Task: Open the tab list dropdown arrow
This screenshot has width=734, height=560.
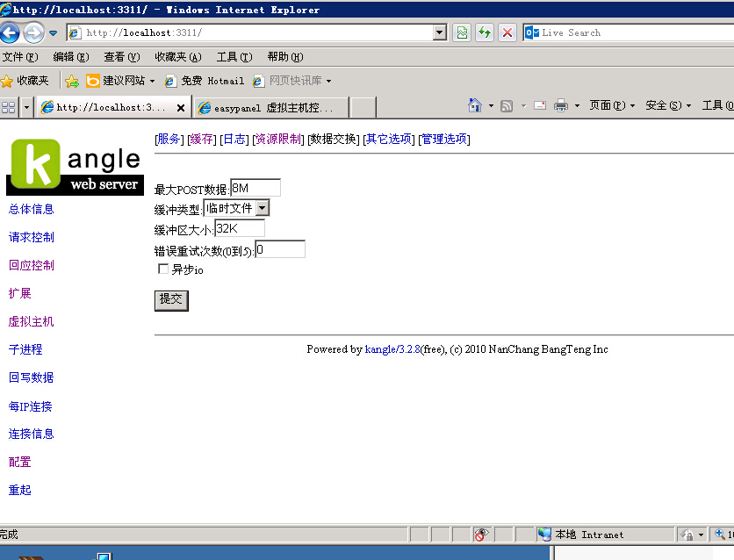Action: tap(26, 108)
